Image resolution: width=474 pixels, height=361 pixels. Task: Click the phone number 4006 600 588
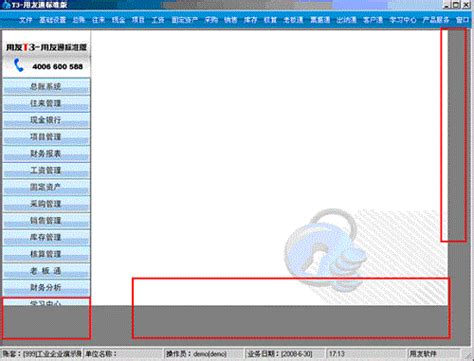57,67
